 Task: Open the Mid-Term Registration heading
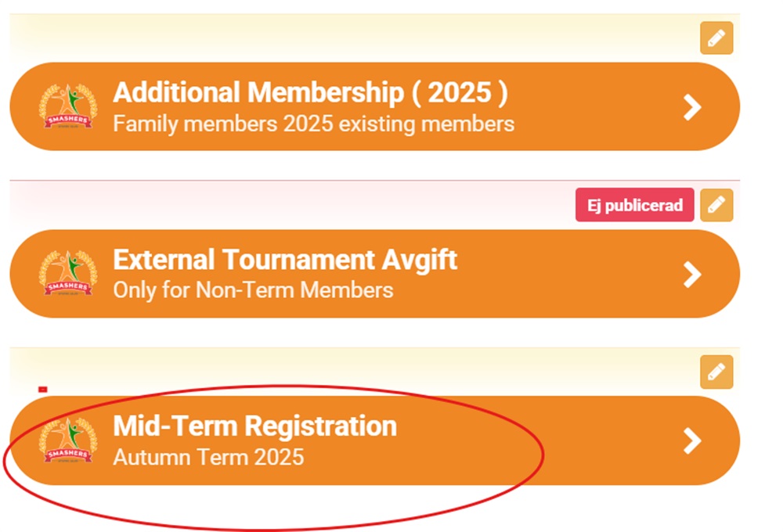point(254,426)
